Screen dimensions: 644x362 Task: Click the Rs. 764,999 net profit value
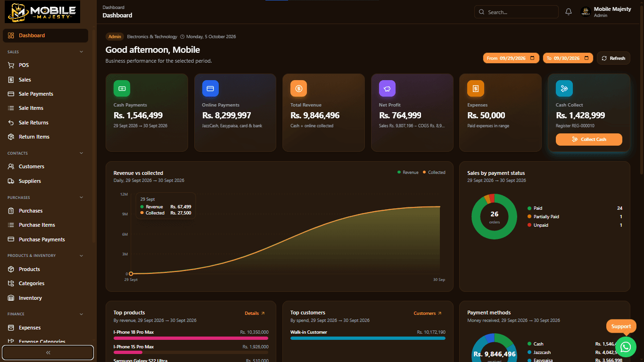coord(400,115)
